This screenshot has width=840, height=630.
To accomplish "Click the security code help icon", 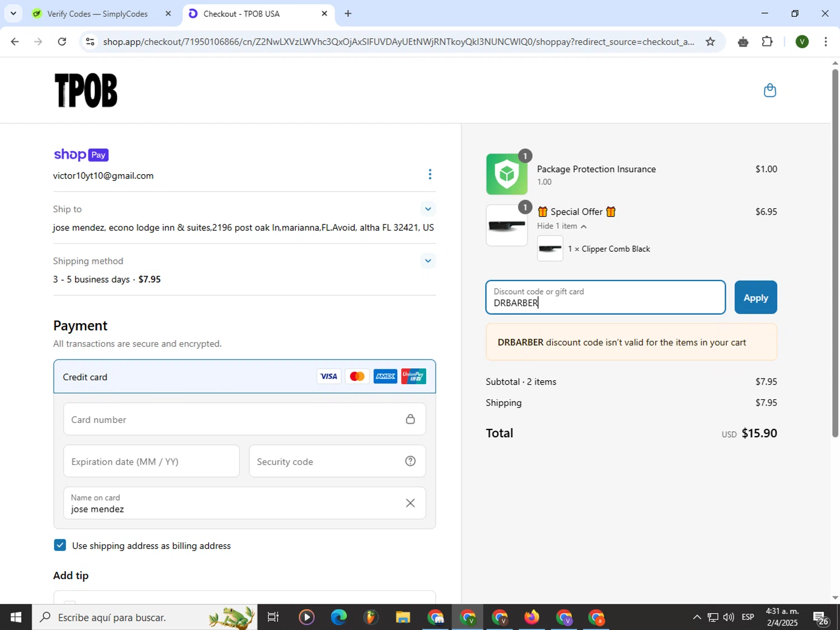I will 410,461.
